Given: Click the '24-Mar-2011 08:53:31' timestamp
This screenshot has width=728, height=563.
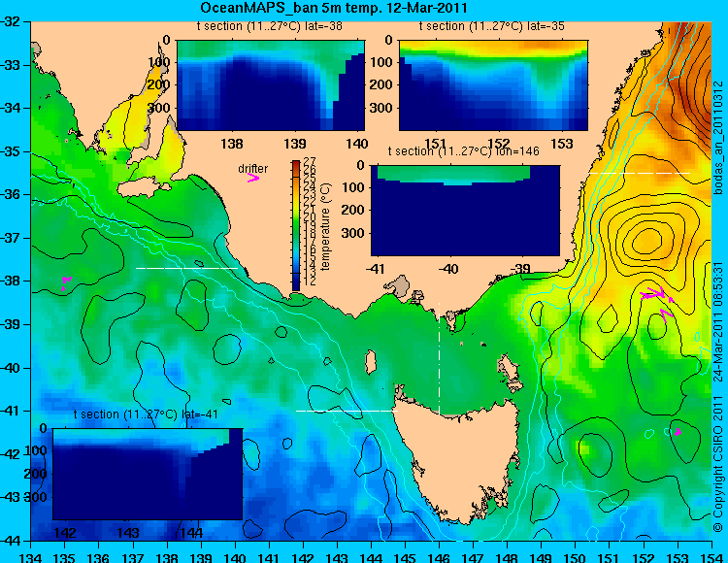Looking at the screenshot, I should point(718,321).
